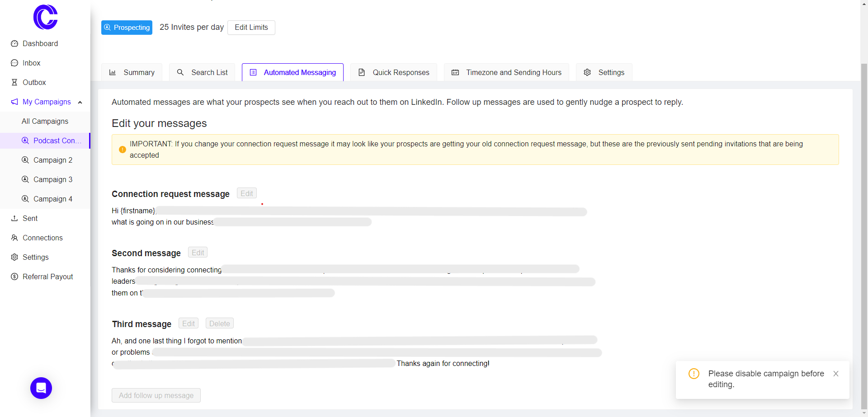Open the chat support bubble icon
This screenshot has height=417, width=868.
41,388
